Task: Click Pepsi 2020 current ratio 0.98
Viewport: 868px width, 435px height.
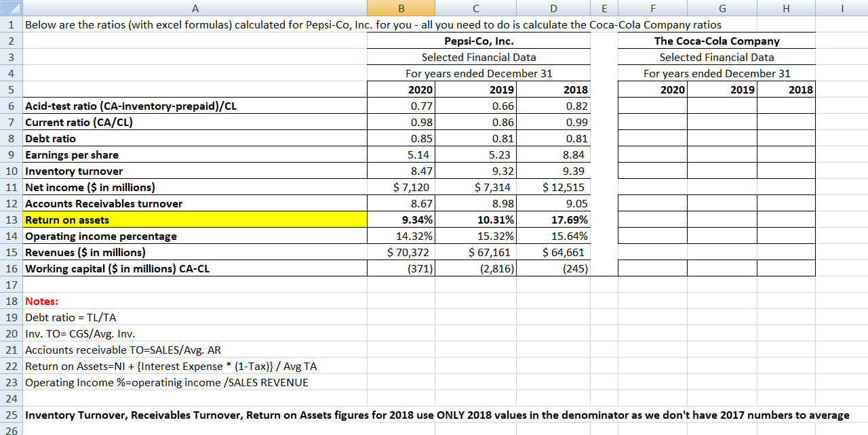Action: pos(401,122)
